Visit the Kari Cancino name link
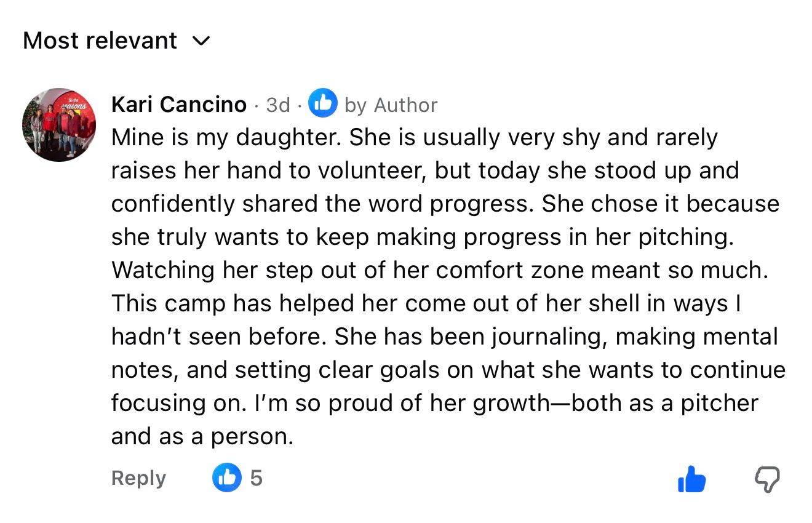Image resolution: width=812 pixels, height=523 pixels. tap(178, 105)
